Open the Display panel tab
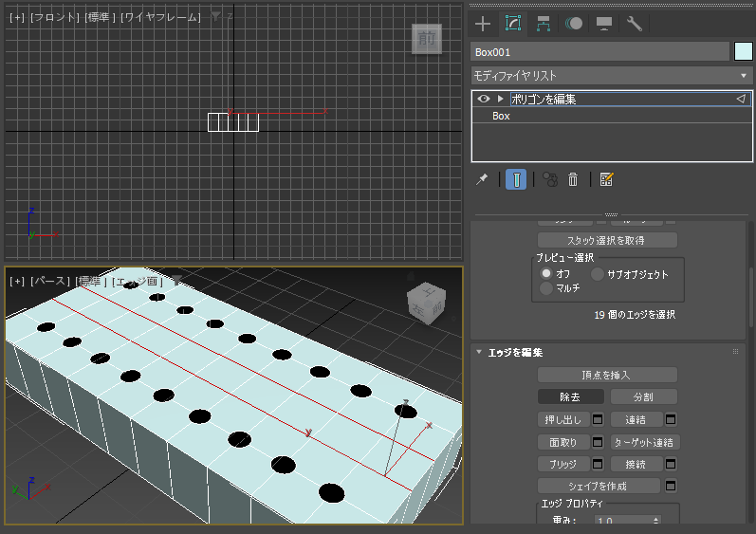Screen dimensions: 756x534 (604, 24)
